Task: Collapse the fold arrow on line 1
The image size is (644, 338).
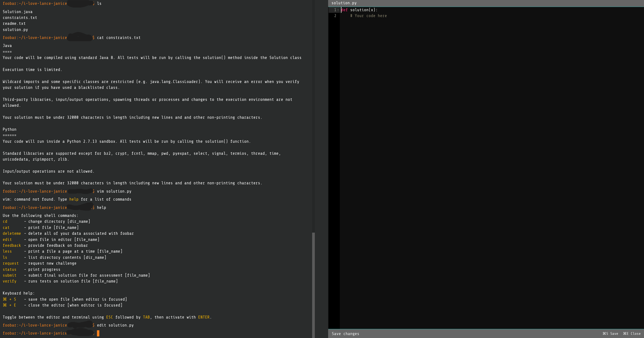Action: click(x=338, y=10)
